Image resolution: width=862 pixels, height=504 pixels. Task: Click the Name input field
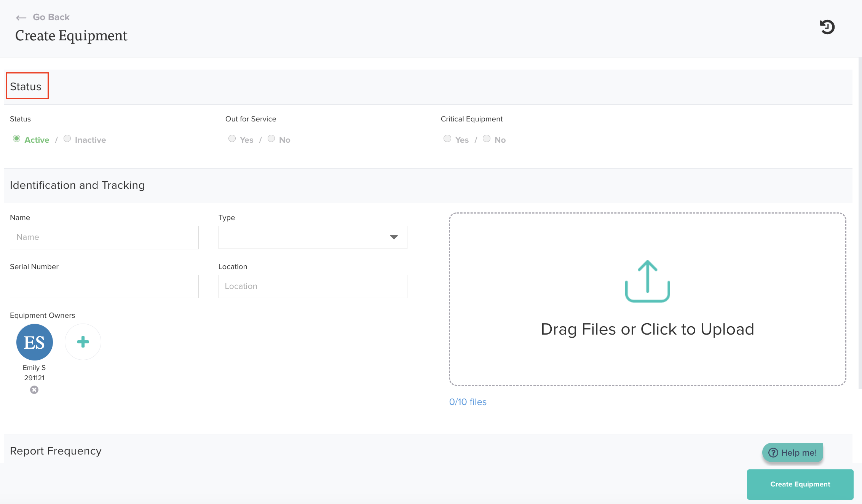tap(104, 237)
